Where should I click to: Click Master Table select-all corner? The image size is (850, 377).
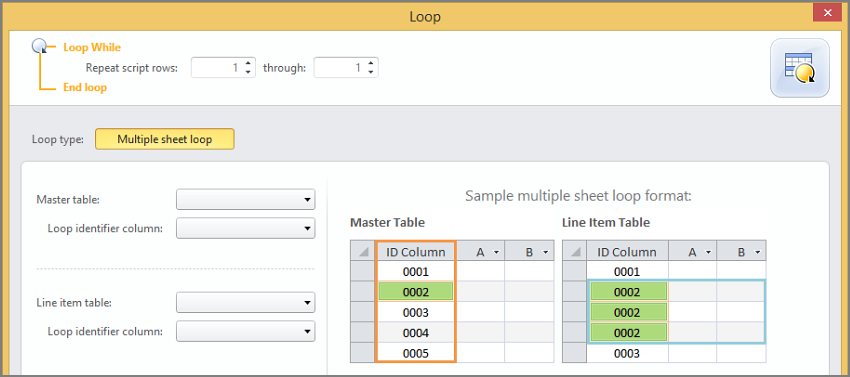[x=363, y=252]
